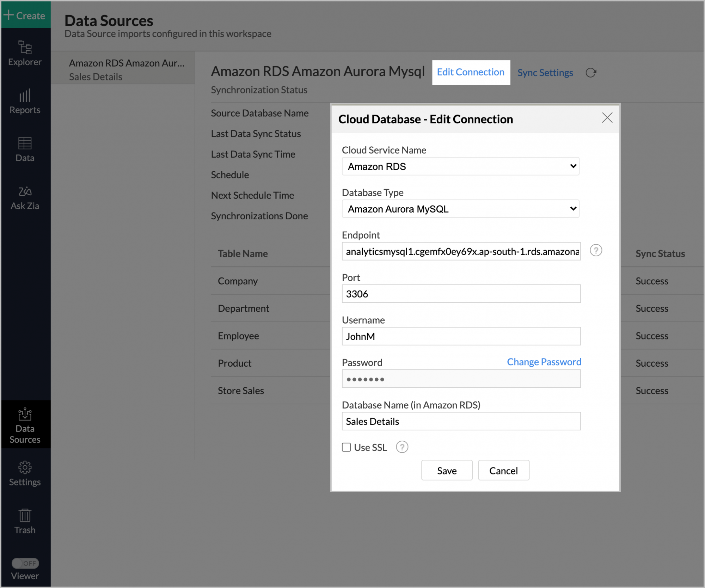705x588 pixels.
Task: Cancel the connection edit
Action: point(503,470)
